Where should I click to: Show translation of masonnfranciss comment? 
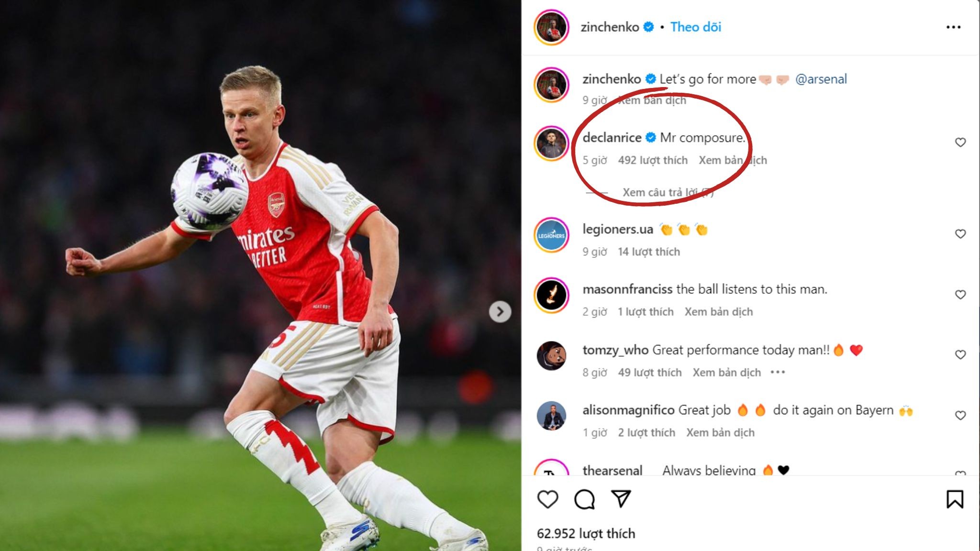719,312
